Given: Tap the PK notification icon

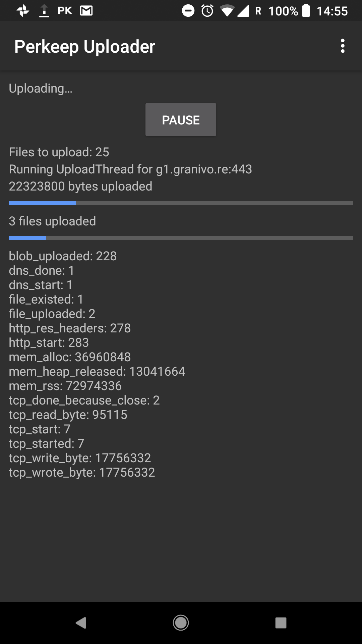Looking at the screenshot, I should click(65, 11).
